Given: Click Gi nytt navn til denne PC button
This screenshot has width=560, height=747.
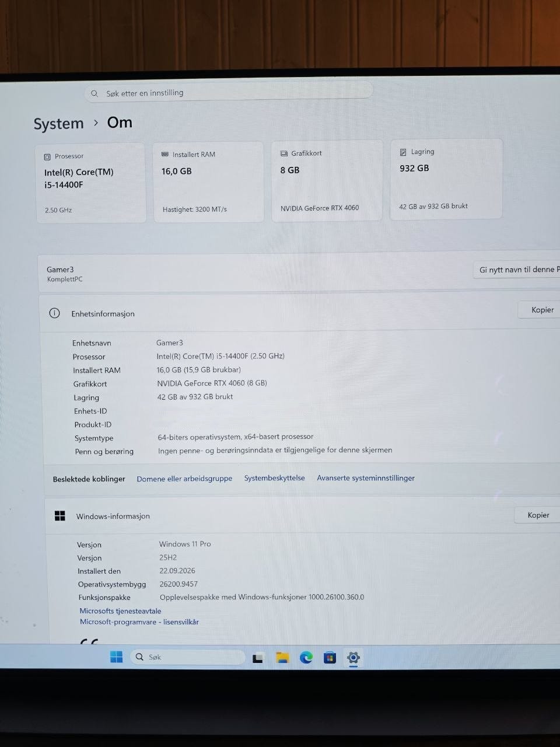Looking at the screenshot, I should [516, 270].
